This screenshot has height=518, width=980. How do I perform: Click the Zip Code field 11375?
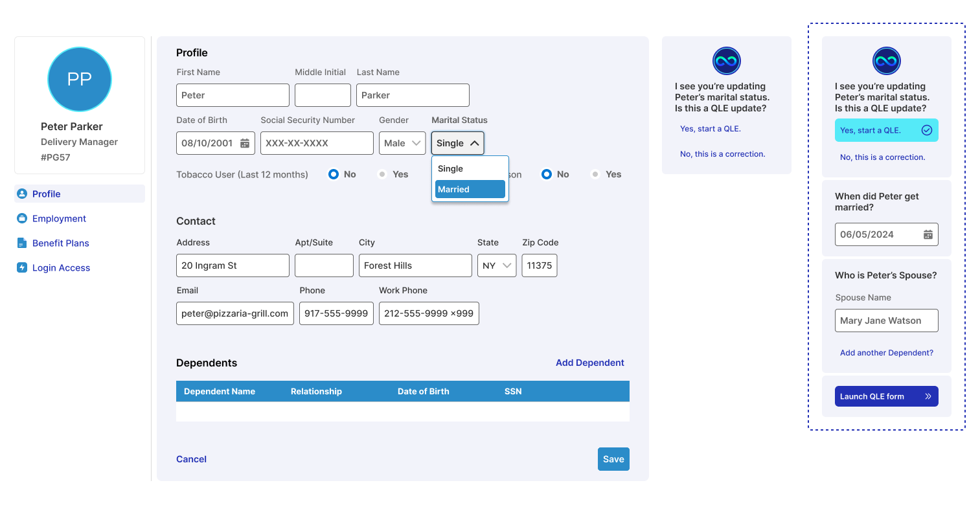pos(540,265)
